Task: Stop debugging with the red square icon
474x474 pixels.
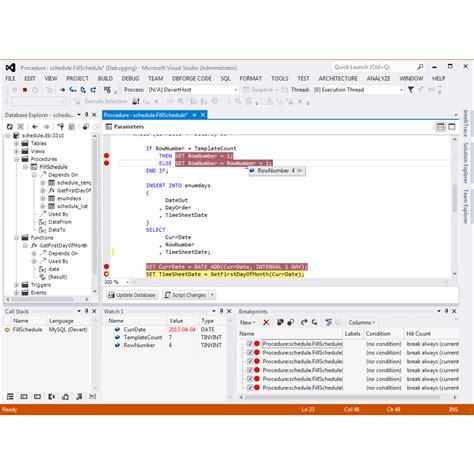Action: coord(25,90)
